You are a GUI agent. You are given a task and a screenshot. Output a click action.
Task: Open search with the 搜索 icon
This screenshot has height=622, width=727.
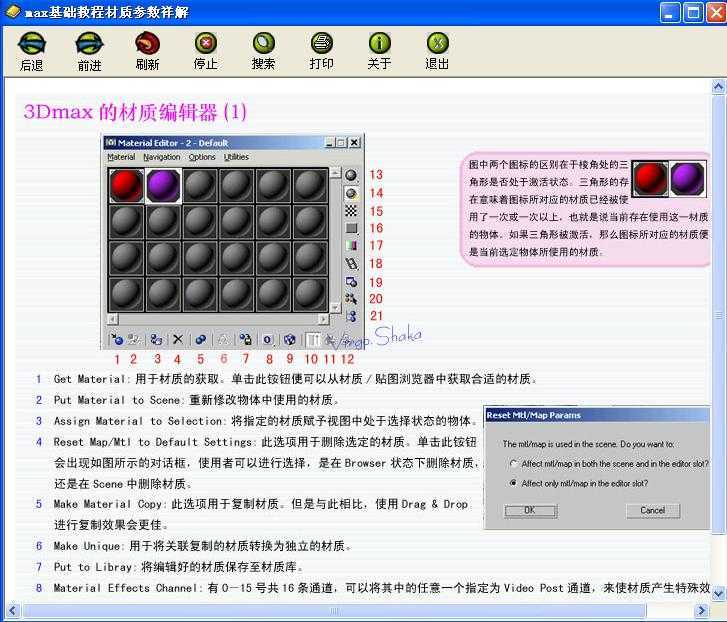point(263,44)
